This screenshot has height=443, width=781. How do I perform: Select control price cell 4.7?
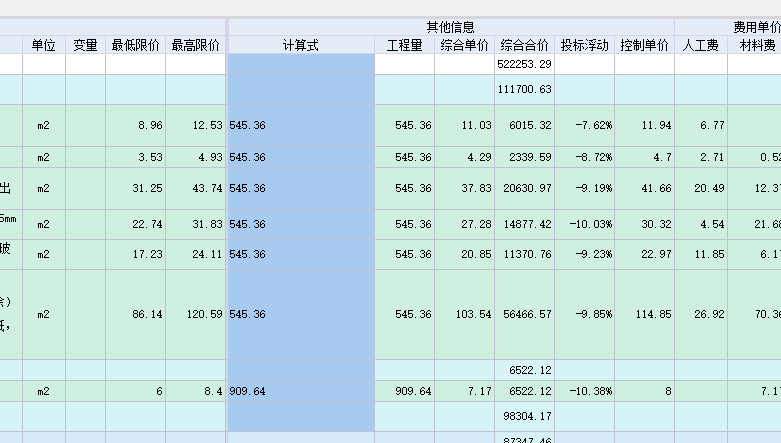(x=645, y=157)
